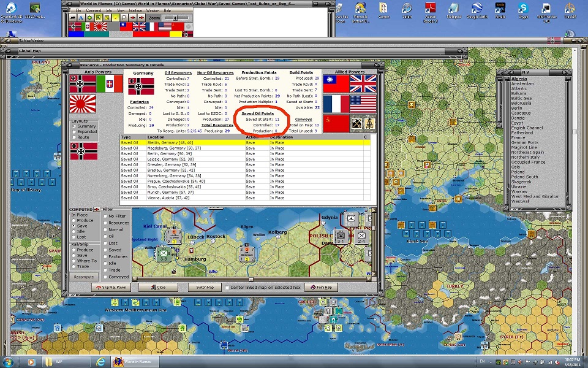
Task: Select Saved Oil row for Vienna, Austria
Action: click(x=244, y=197)
